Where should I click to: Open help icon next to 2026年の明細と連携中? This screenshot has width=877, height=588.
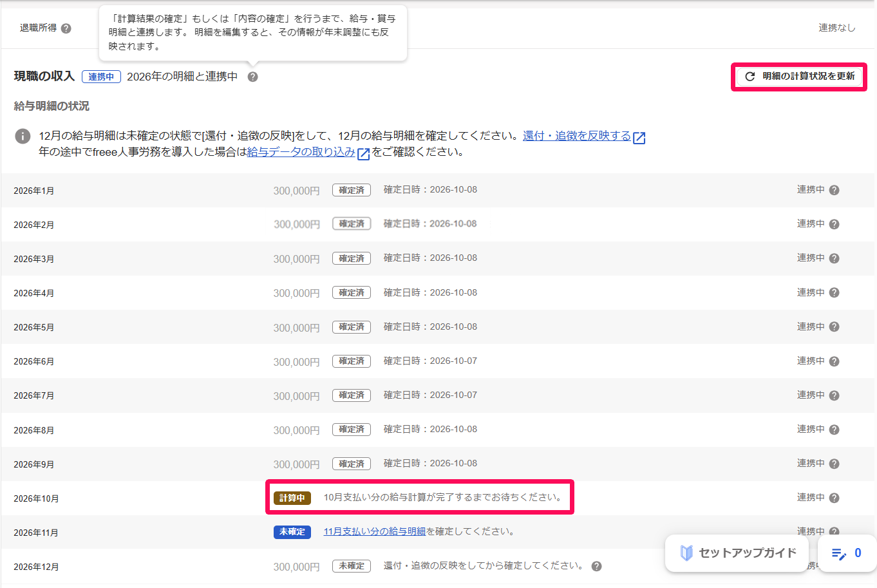252,77
